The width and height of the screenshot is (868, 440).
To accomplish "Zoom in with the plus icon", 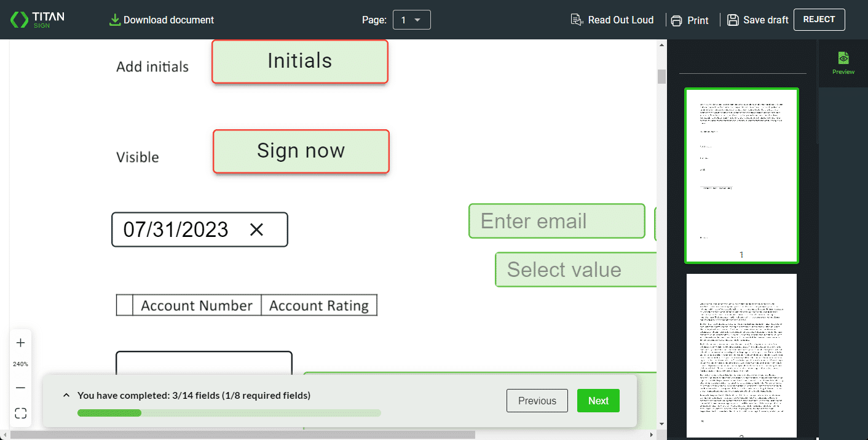I will (20, 343).
